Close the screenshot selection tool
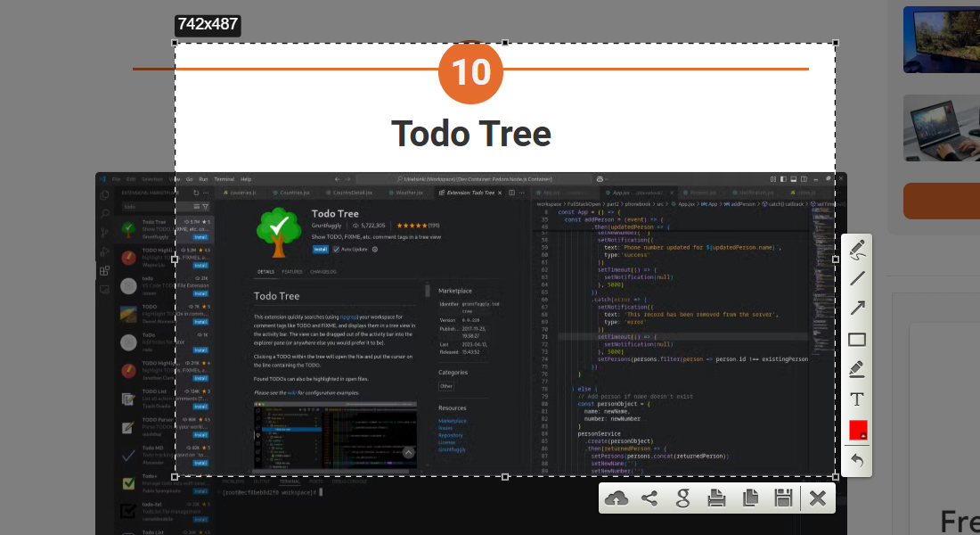980x535 pixels. click(x=817, y=498)
